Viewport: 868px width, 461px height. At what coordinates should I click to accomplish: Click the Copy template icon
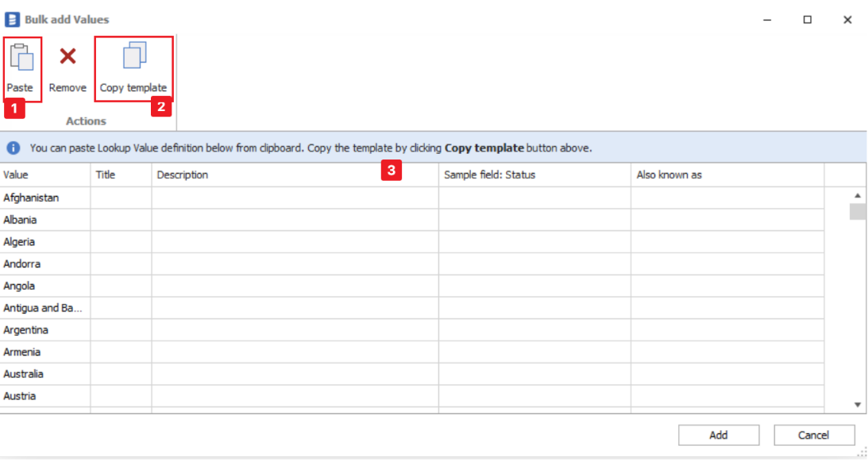pyautogui.click(x=133, y=56)
